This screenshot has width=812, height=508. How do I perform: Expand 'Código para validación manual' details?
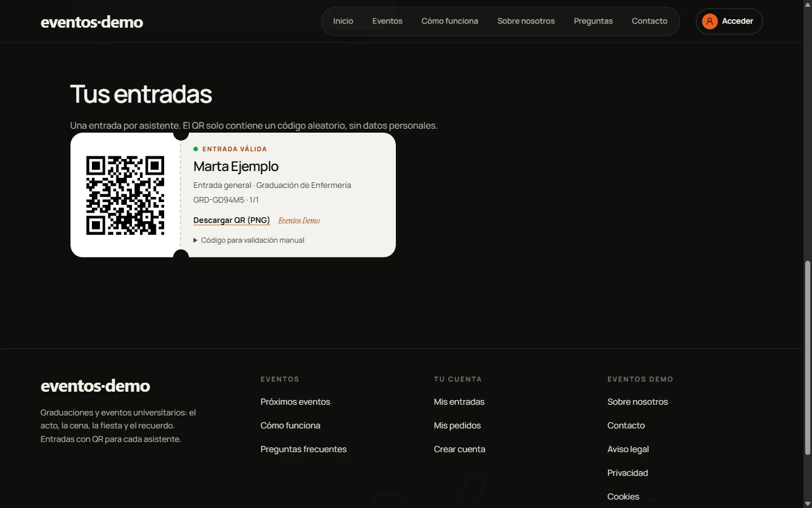tap(249, 240)
